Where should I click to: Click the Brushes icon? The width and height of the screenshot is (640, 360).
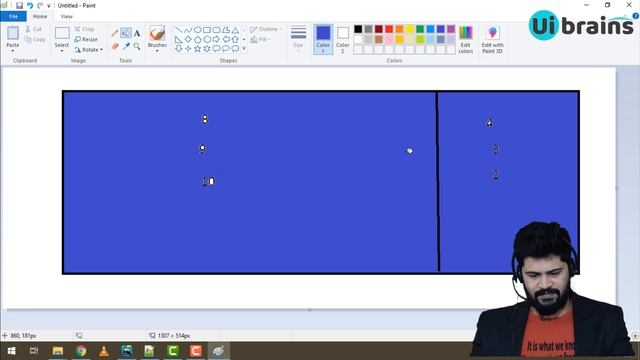click(x=157, y=33)
